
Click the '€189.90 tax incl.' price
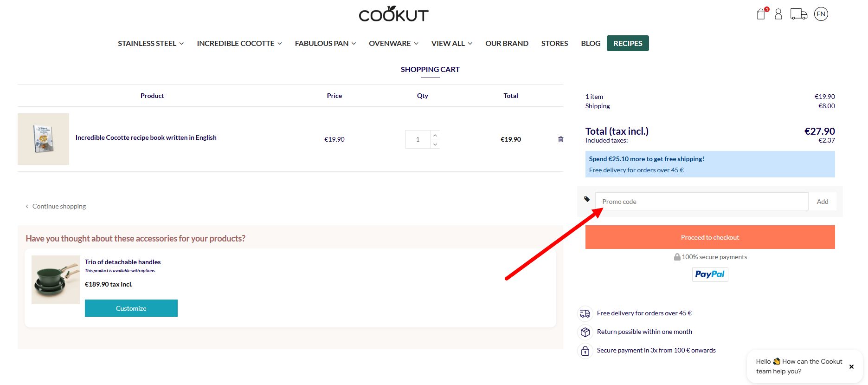point(109,284)
